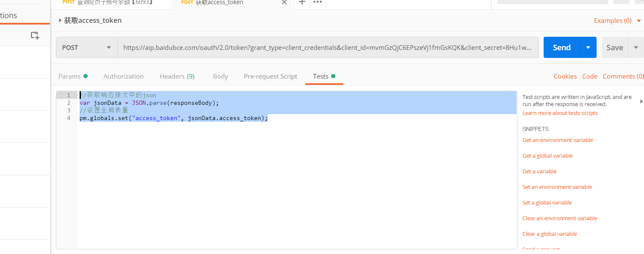The width and height of the screenshot is (644, 254).
Task: Open the POST method dropdown
Action: coord(87,47)
